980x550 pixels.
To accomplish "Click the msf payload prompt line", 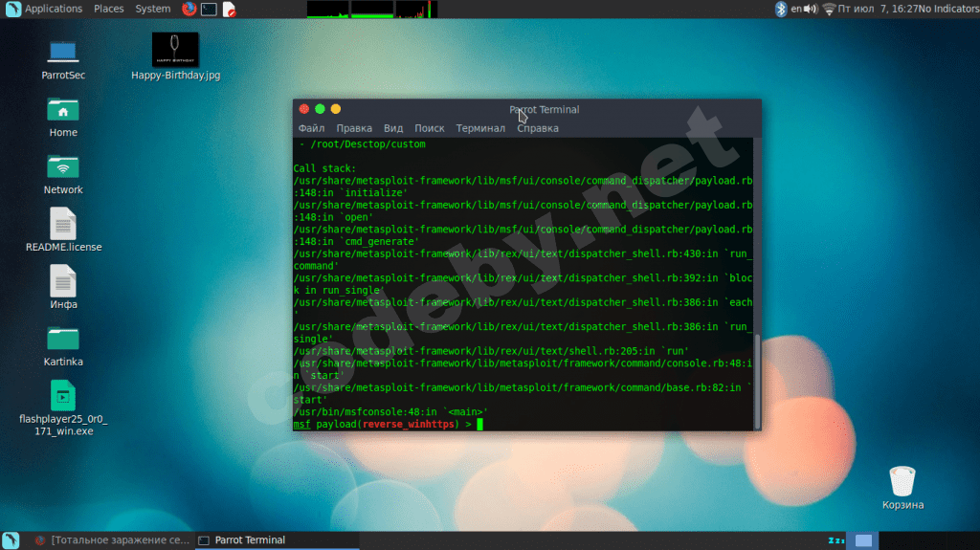I will pyautogui.click(x=388, y=424).
